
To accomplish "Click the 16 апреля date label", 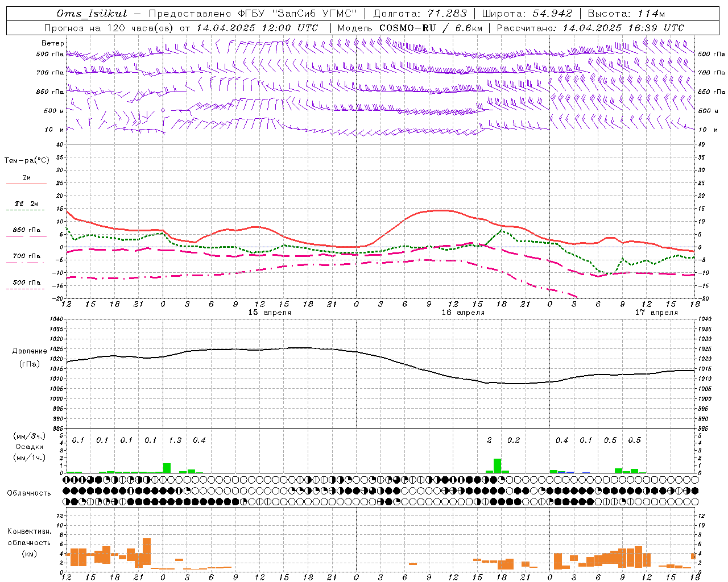I will tap(463, 313).
